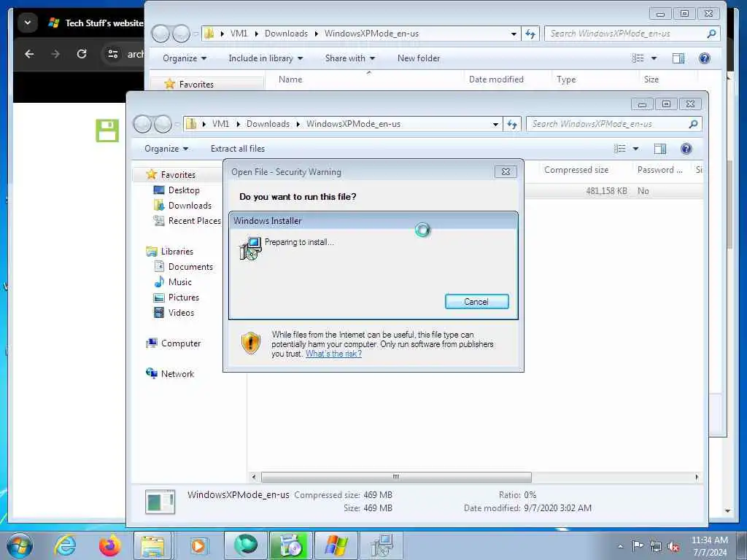The height and width of the screenshot is (560, 747).
Task: Open the "What's the risk?" link
Action: [333, 354]
